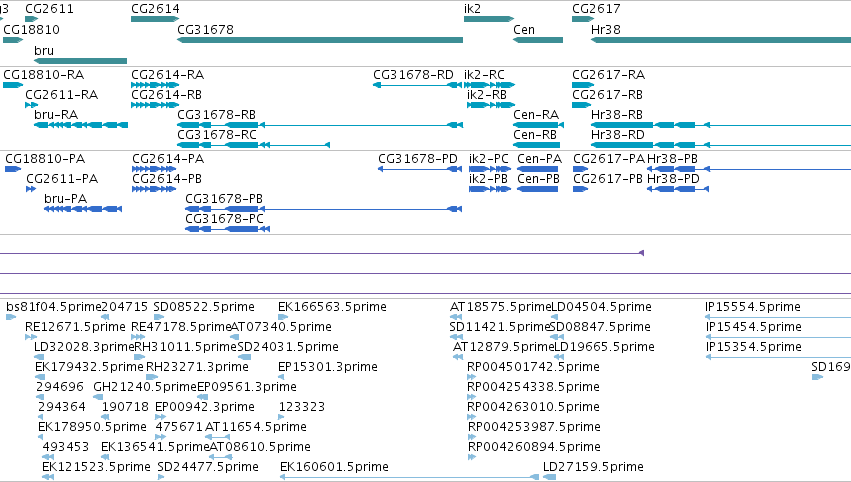Select EST EP15301.3prime
The height and width of the screenshot is (482, 851).
click(282, 377)
